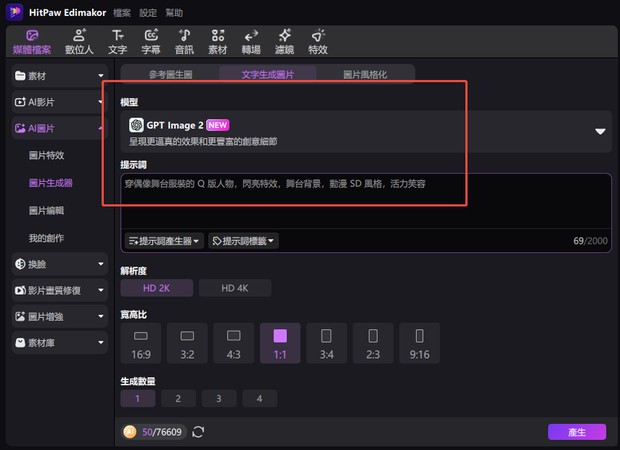The height and width of the screenshot is (450, 620).
Task: Open the 提示詞標籤 dropdown
Action: click(243, 241)
